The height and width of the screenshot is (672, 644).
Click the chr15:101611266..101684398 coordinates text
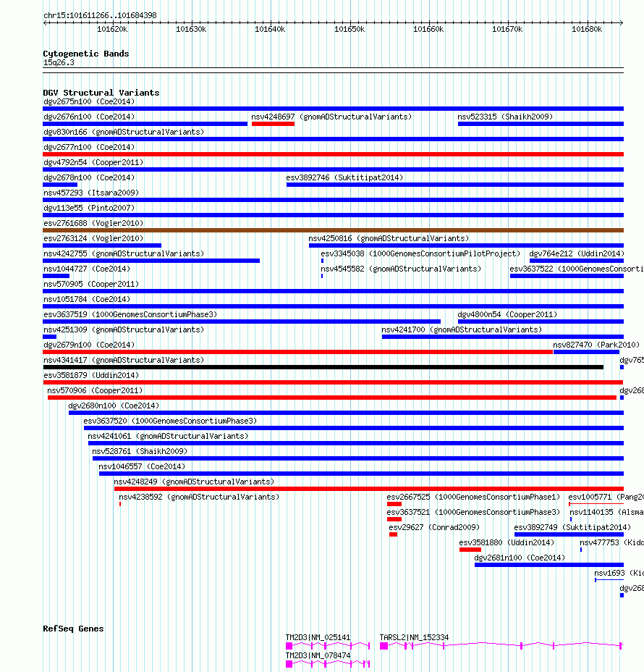tap(100, 15)
